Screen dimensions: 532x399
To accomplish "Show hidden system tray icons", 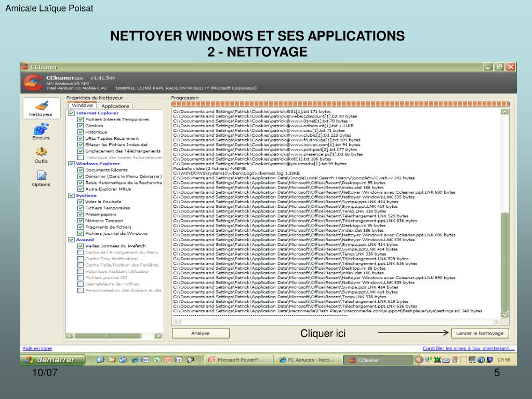I will [419, 360].
